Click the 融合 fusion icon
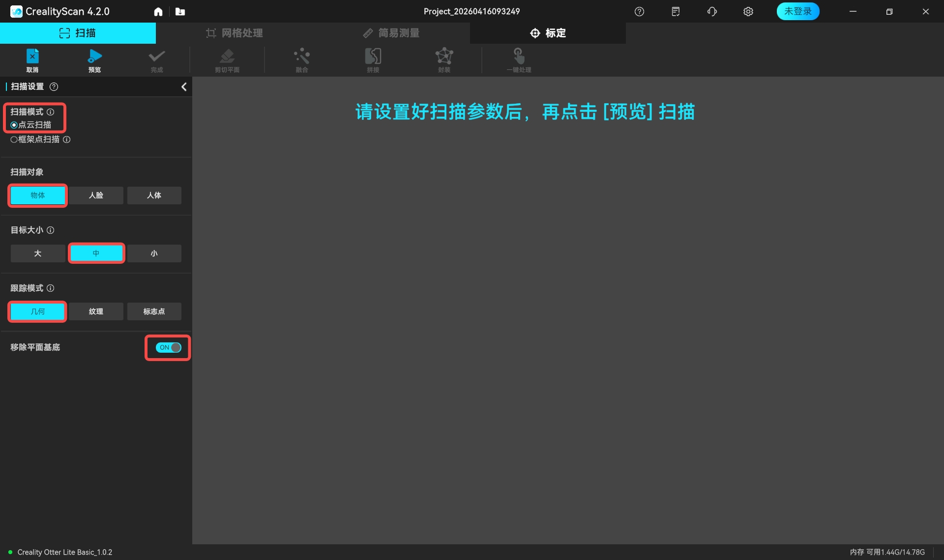The height and width of the screenshot is (560, 944). 302,56
